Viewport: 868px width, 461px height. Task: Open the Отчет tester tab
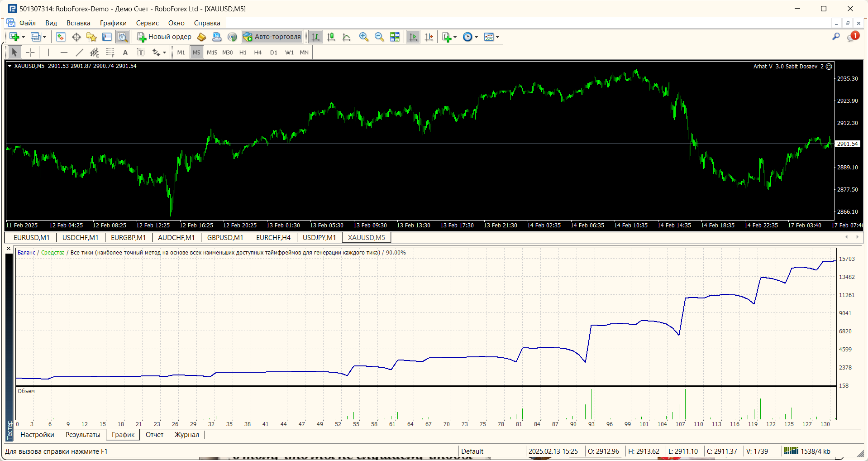154,435
